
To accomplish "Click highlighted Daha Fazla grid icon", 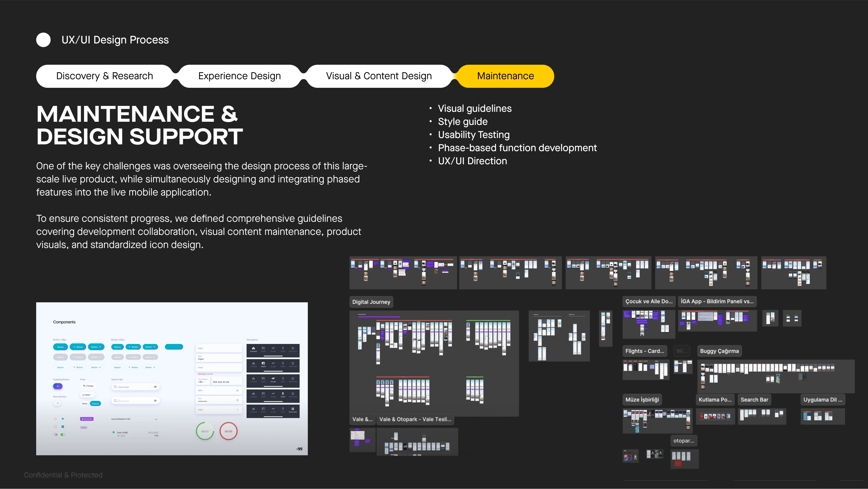I will [292, 409].
